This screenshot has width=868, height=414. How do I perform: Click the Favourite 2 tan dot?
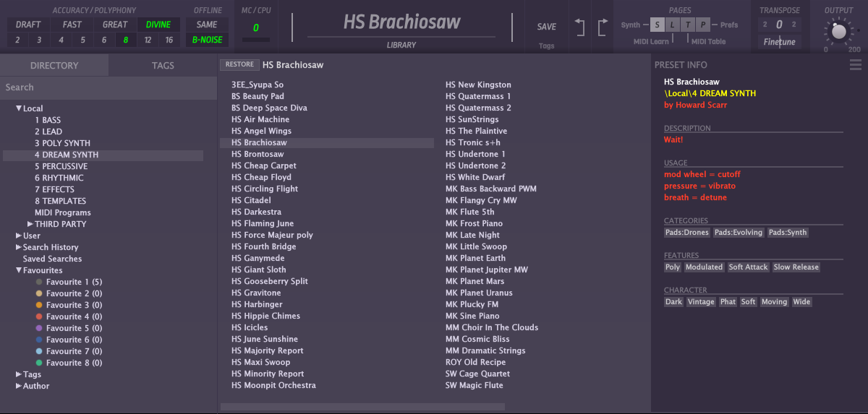[39, 293]
